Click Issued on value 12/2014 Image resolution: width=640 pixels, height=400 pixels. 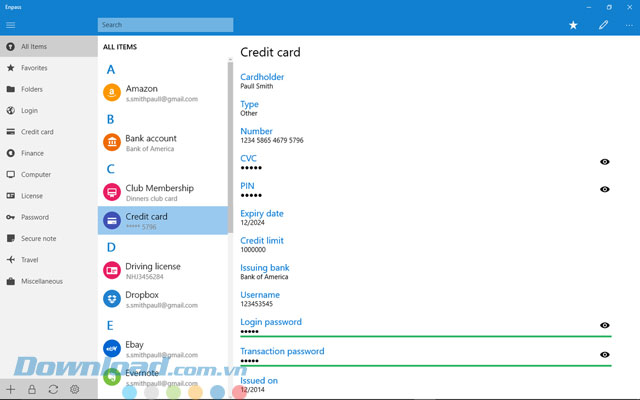pos(252,389)
